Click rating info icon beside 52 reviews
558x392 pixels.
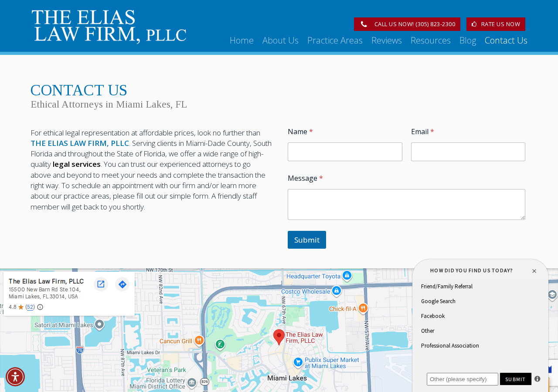pos(40,307)
